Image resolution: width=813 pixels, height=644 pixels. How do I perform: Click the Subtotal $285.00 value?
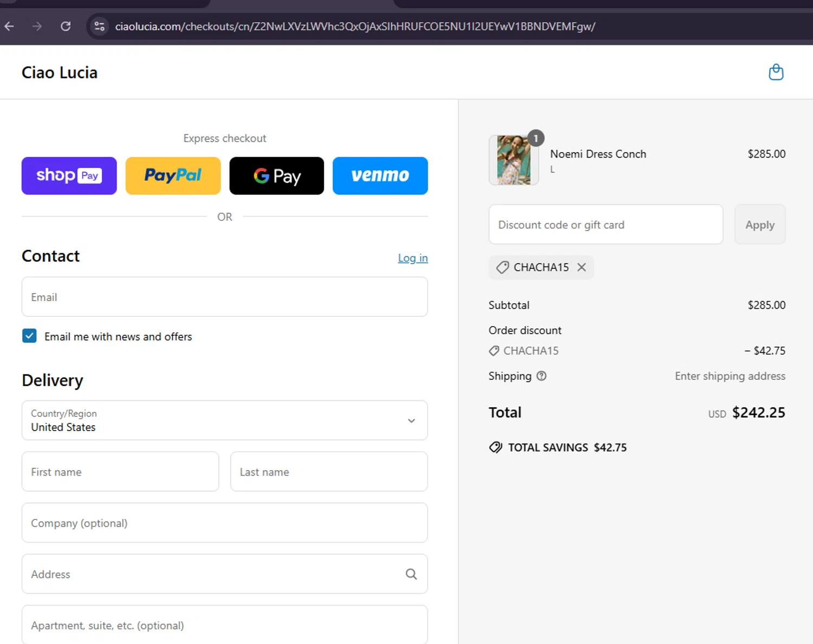click(766, 305)
